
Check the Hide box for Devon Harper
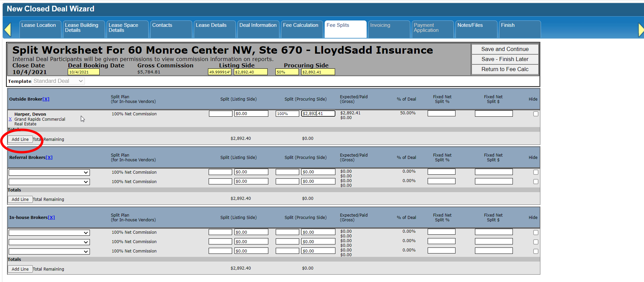point(536,114)
